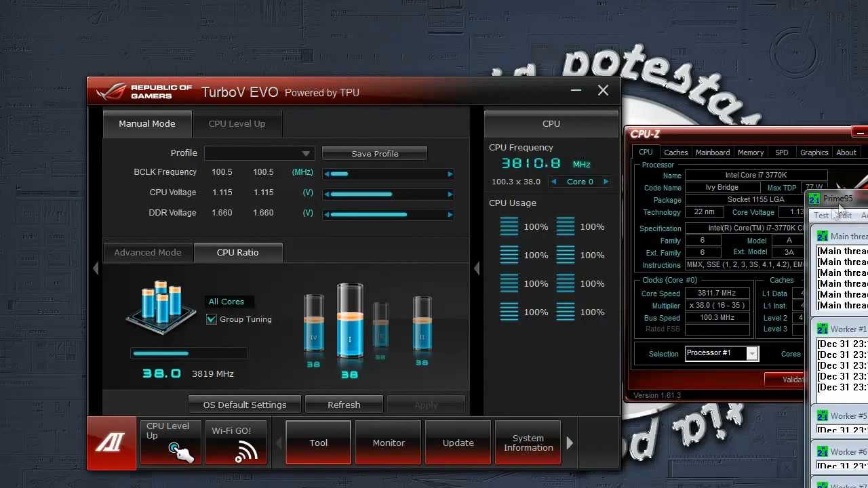868x488 pixels.
Task: Click the Republic of Gamers logo
Action: pos(144,91)
